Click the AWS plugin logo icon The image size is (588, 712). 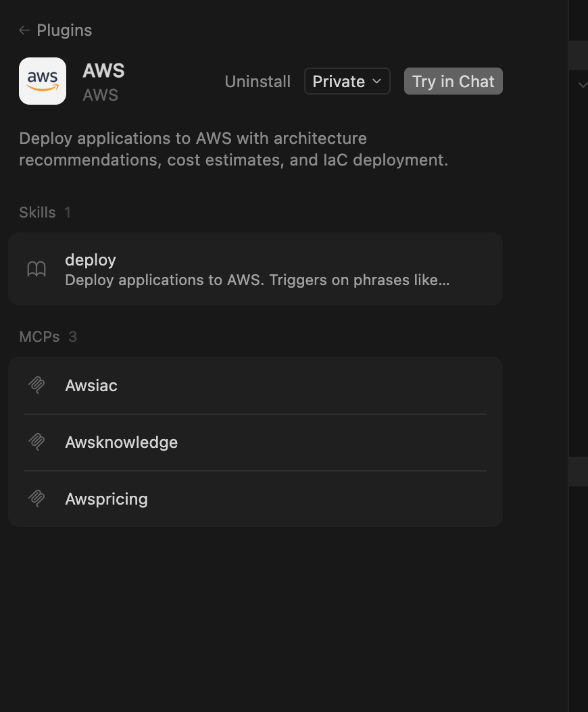[x=42, y=80]
